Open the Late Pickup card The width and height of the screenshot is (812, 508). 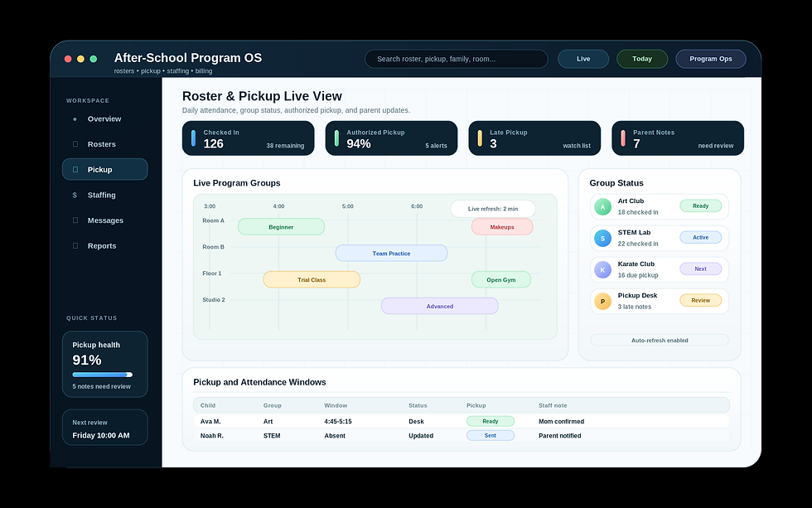point(534,138)
